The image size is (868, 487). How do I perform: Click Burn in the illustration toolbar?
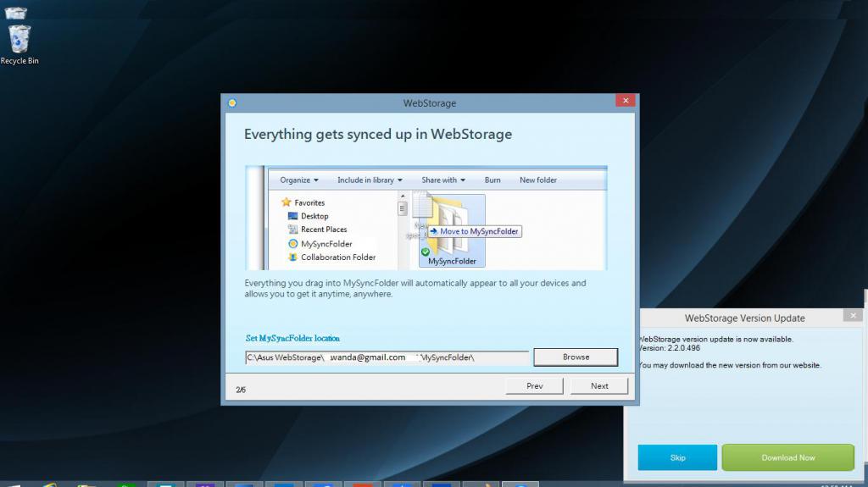492,180
